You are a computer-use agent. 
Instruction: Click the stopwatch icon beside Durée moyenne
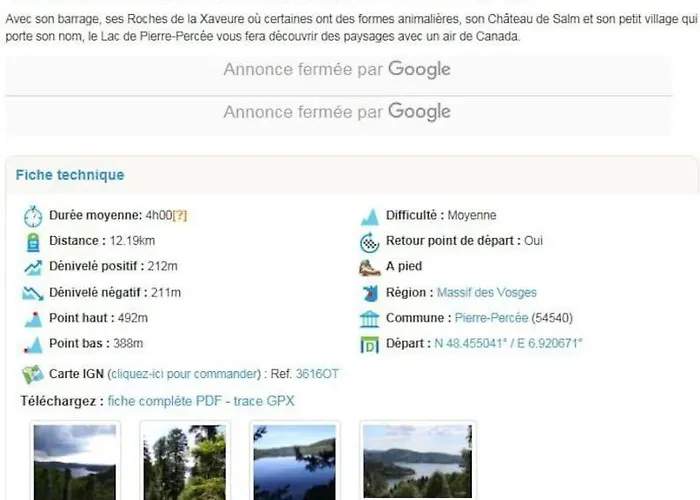coord(33,216)
